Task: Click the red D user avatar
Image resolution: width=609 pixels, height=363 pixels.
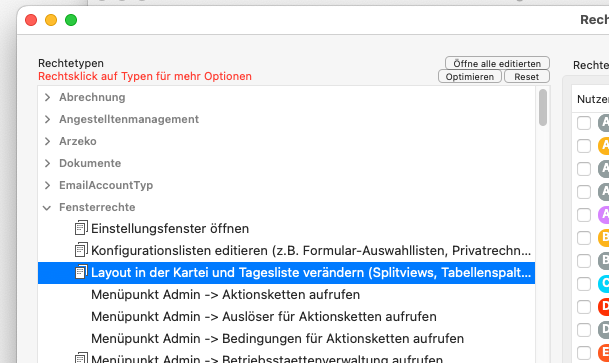Action: pyautogui.click(x=604, y=307)
